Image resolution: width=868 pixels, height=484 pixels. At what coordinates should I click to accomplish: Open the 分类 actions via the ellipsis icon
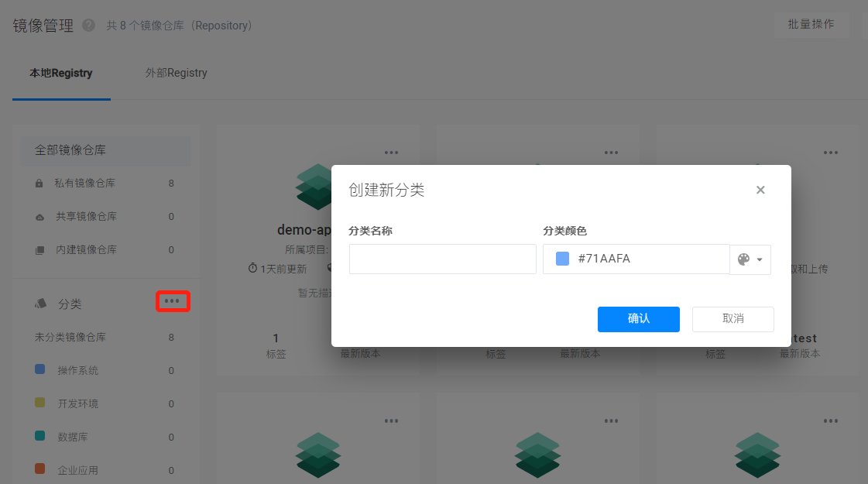173,301
